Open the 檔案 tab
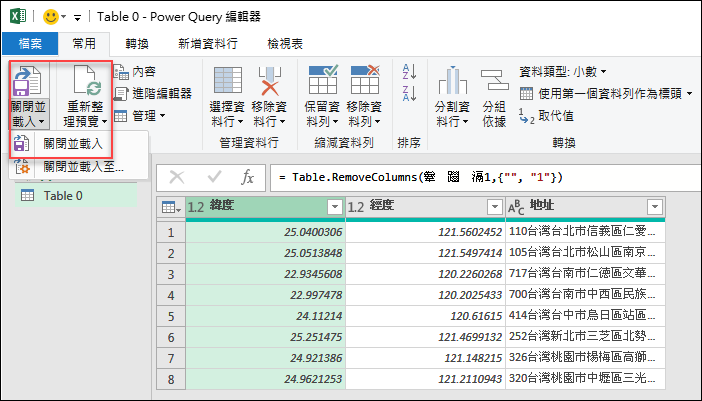 coord(30,44)
